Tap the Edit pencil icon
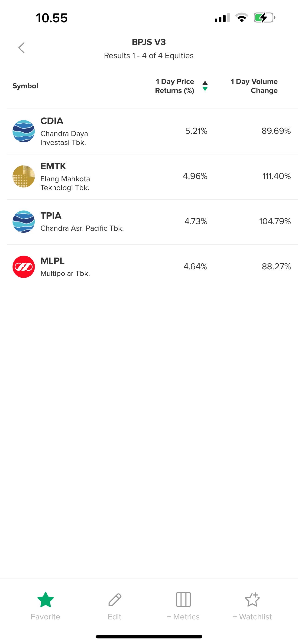The height and width of the screenshot is (644, 298). click(115, 599)
